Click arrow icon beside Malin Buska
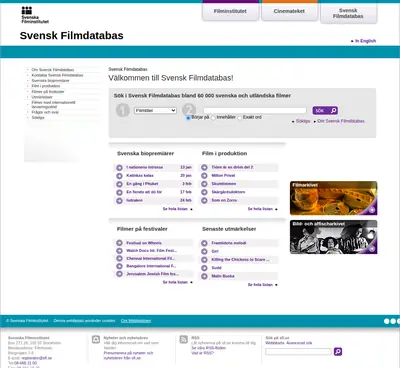The width and height of the screenshot is (400, 368). click(x=204, y=276)
